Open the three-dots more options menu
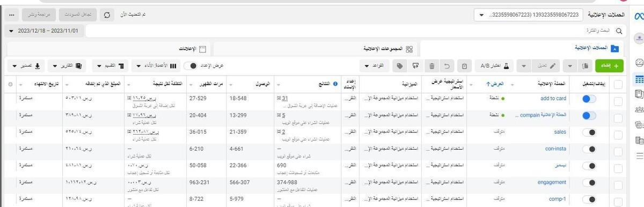This screenshot has height=207, width=644. (12, 14)
